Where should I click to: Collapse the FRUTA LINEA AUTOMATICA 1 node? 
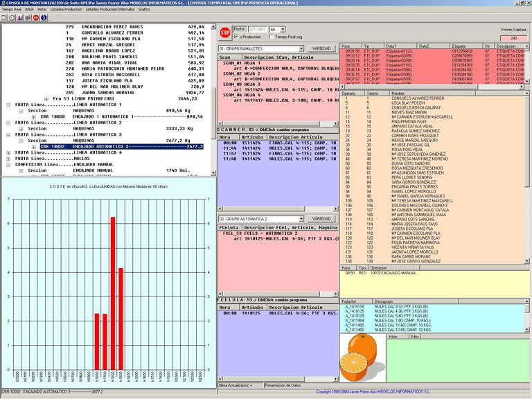[x=8, y=105]
